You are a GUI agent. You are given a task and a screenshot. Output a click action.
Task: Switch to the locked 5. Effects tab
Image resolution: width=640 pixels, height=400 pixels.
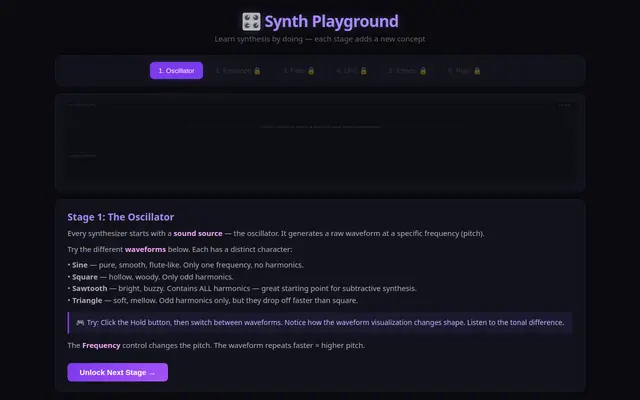point(407,71)
